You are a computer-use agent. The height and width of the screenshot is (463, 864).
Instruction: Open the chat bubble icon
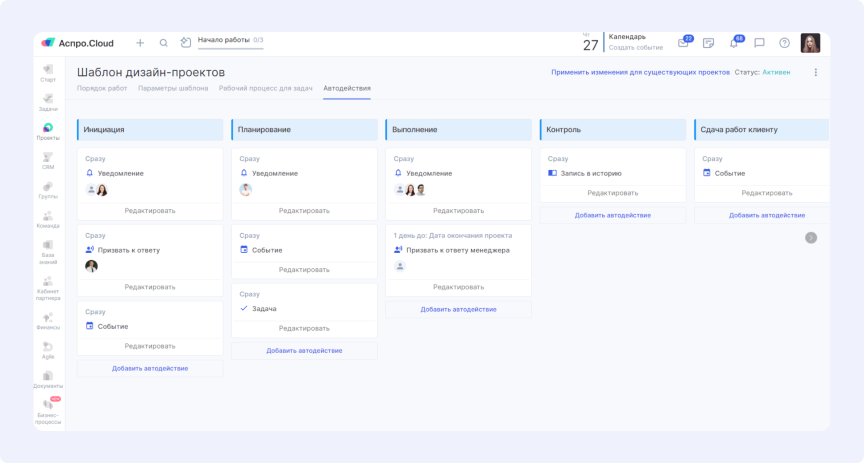point(759,43)
